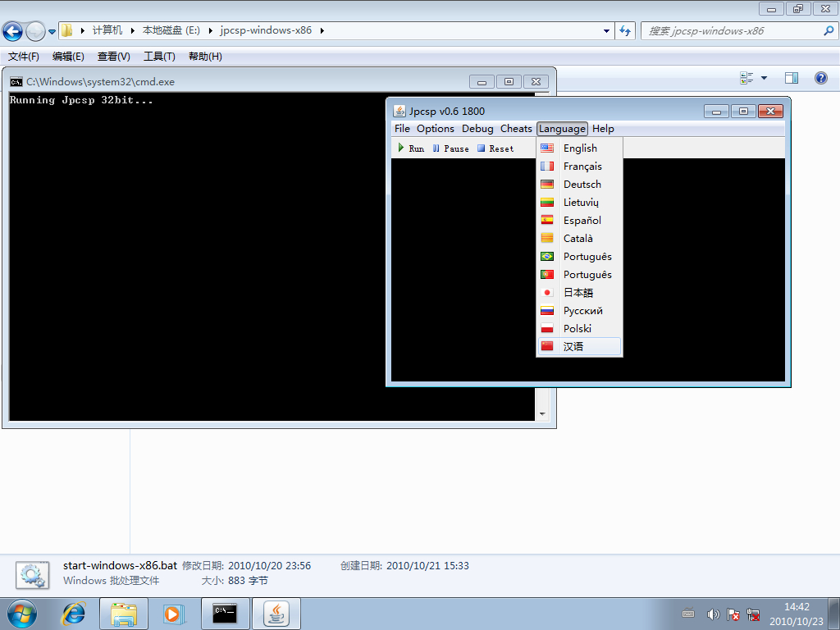Open 工具(T) menu
The image size is (840, 630).
159,57
